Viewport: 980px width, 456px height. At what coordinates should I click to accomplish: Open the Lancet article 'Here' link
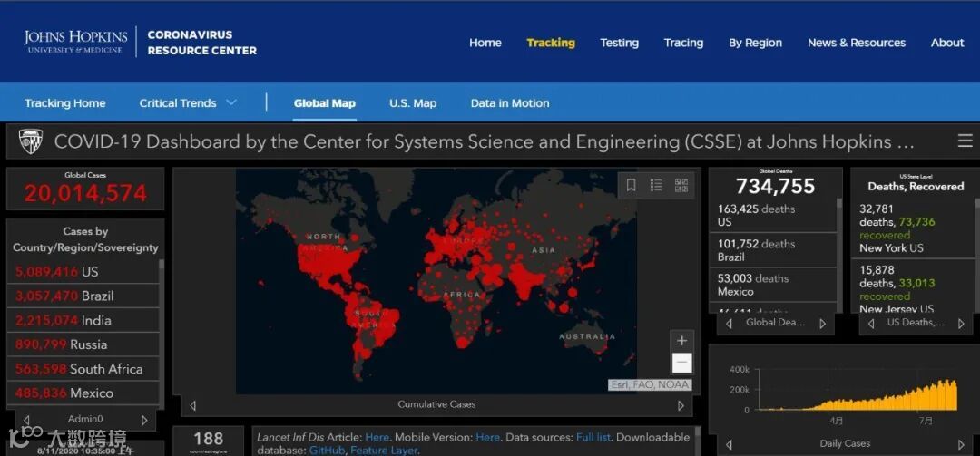pos(377,437)
